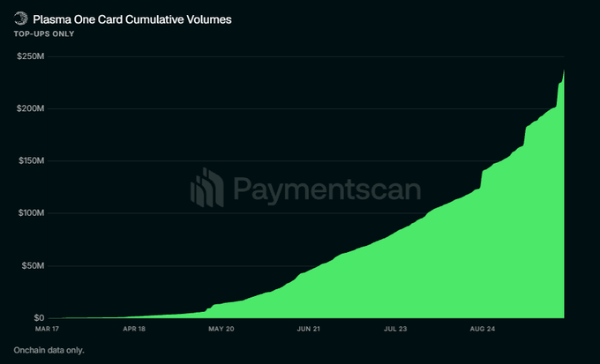Screen dimensions: 600x364
Task: Click the 'TOP-UPS ONLY' subtitle
Action: [44, 33]
